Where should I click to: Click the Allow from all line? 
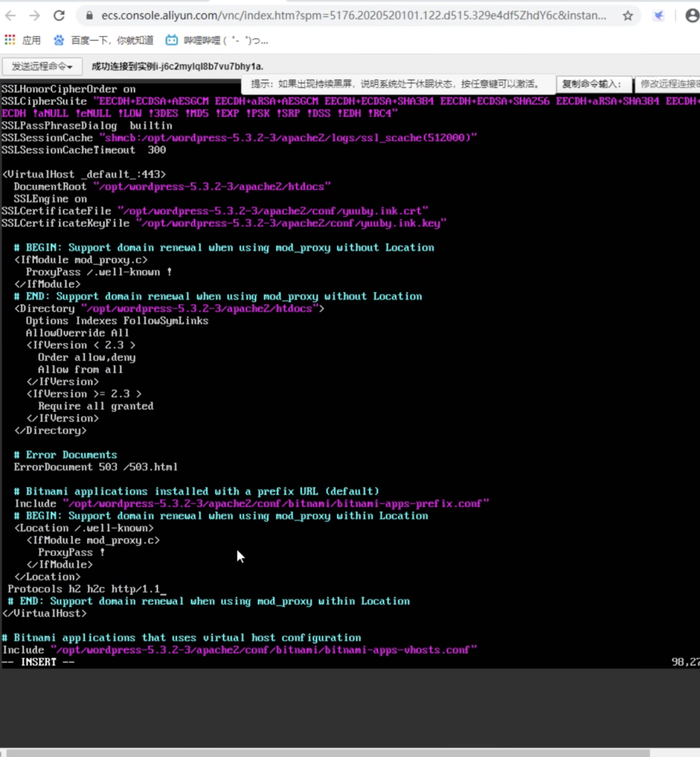click(x=81, y=370)
